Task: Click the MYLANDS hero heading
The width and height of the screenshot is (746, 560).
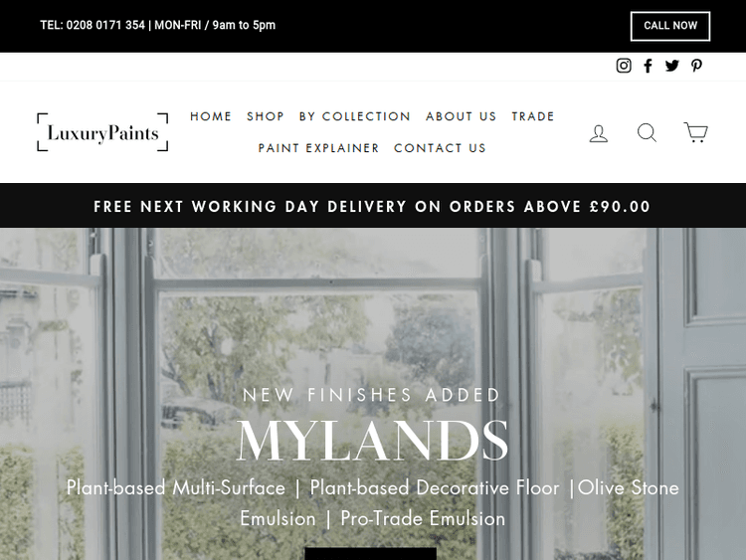Action: pos(372,441)
